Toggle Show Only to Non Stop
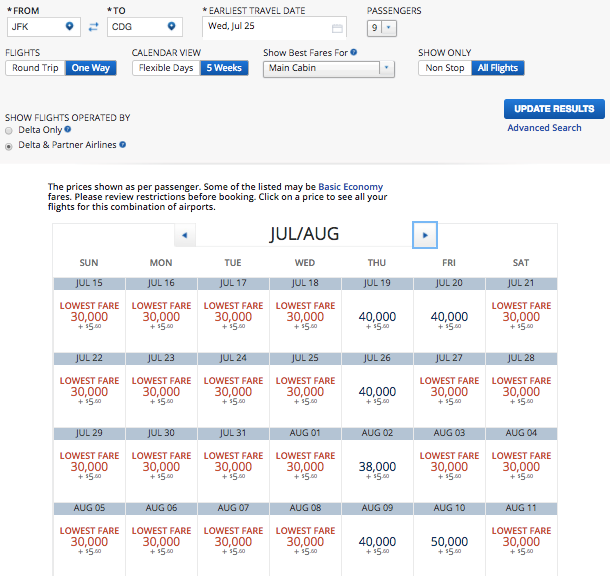 coord(445,68)
